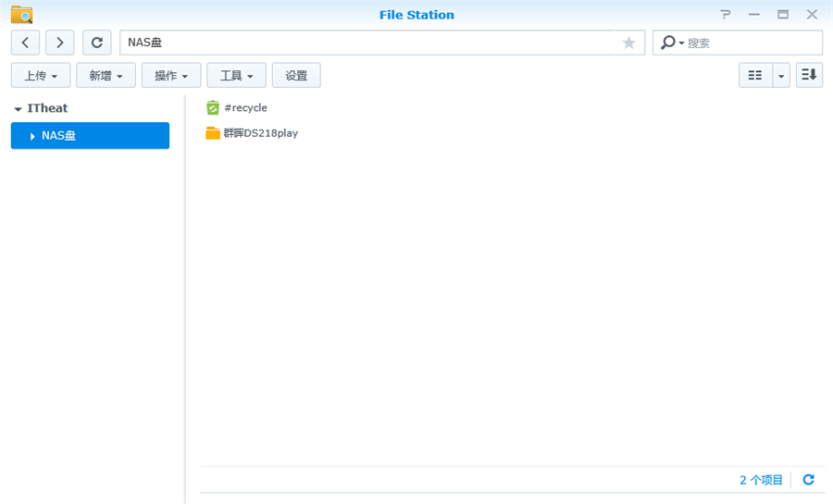The width and height of the screenshot is (833, 504).
Task: Open view mode dropdown arrow
Action: [x=781, y=76]
